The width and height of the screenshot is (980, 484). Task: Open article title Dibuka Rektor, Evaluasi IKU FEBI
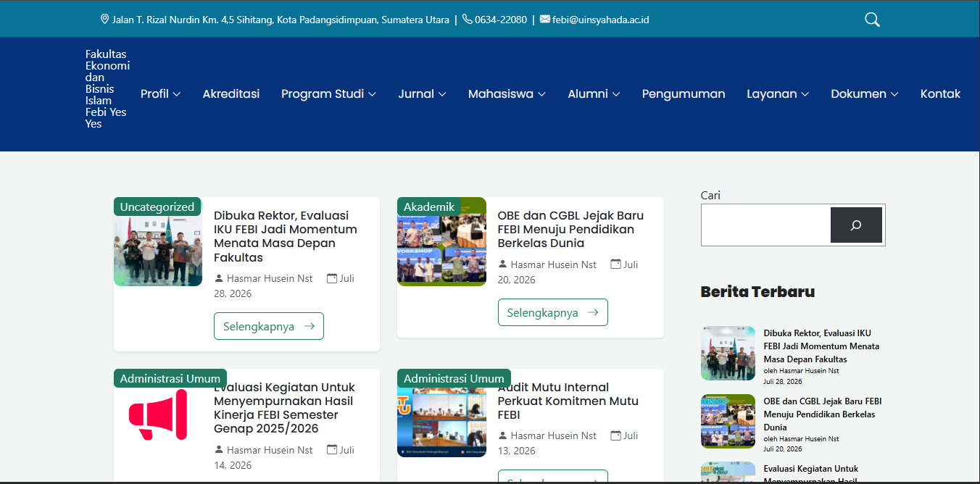pyautogui.click(x=286, y=236)
